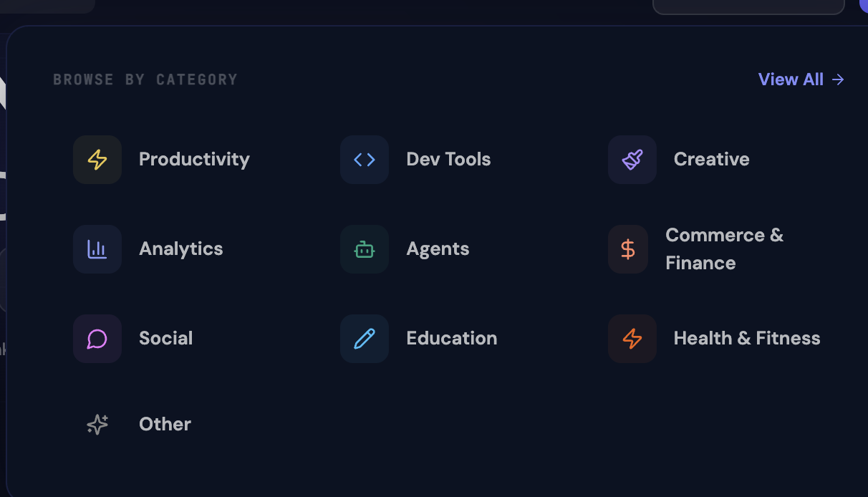Click the Health & Fitness orange lightning icon
868x497 pixels.
632,338
